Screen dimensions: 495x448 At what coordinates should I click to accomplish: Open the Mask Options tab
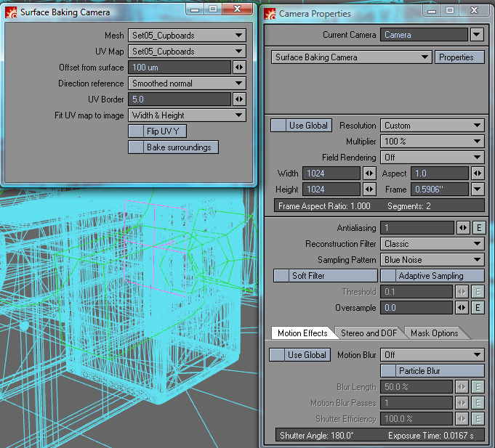coord(434,333)
